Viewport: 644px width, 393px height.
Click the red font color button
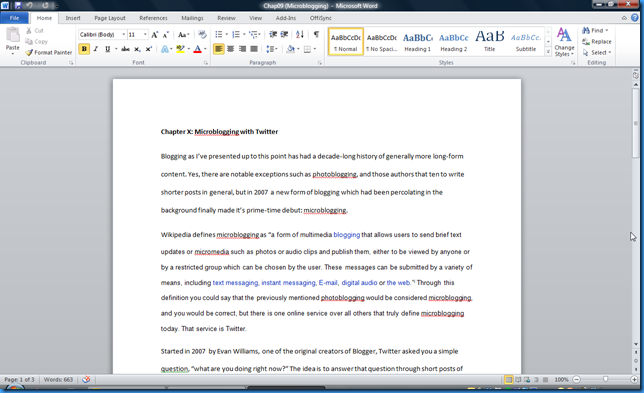point(198,49)
